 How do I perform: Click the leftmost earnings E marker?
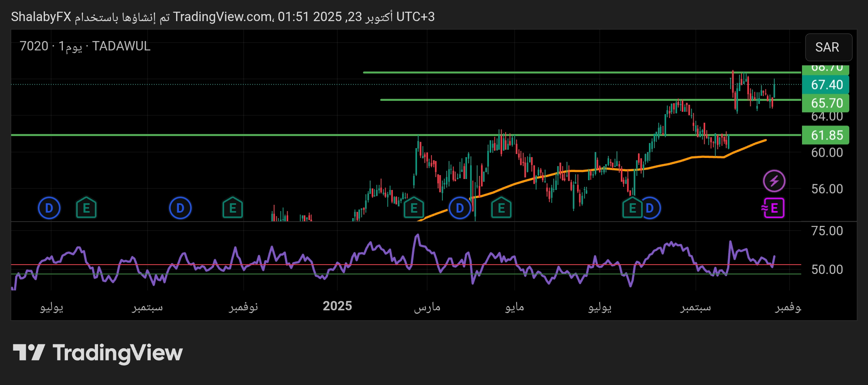(86, 208)
